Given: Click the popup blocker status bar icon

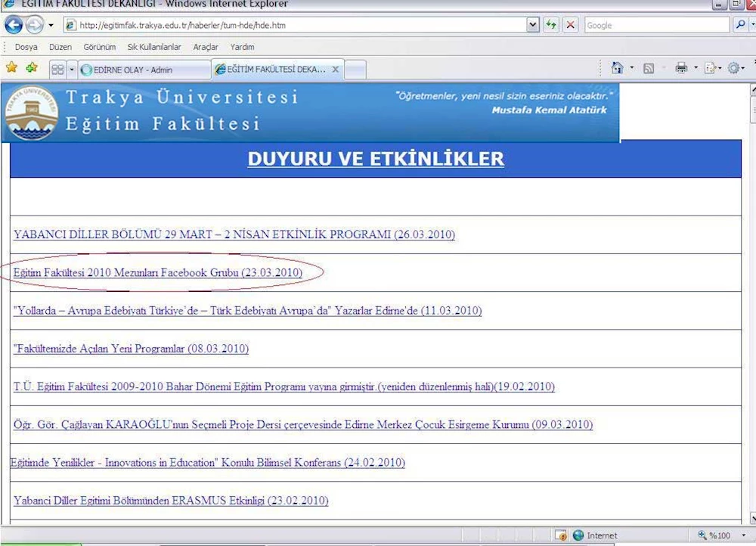Looking at the screenshot, I should (x=561, y=535).
